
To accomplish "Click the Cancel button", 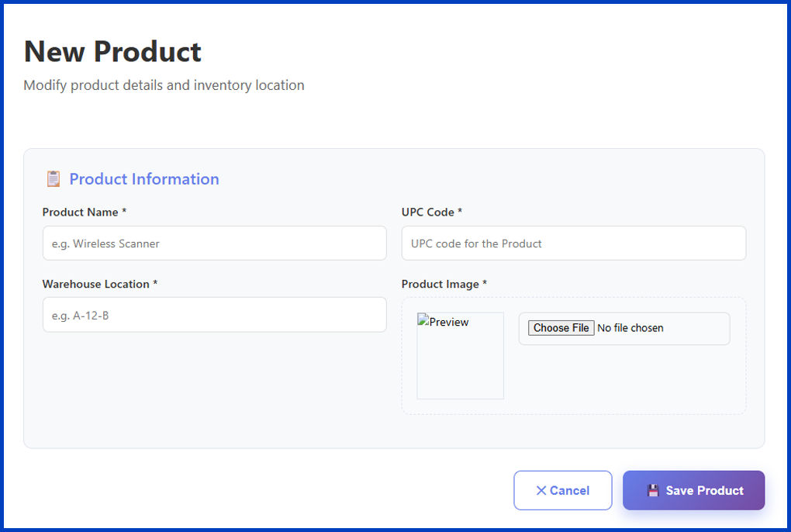I will point(562,490).
